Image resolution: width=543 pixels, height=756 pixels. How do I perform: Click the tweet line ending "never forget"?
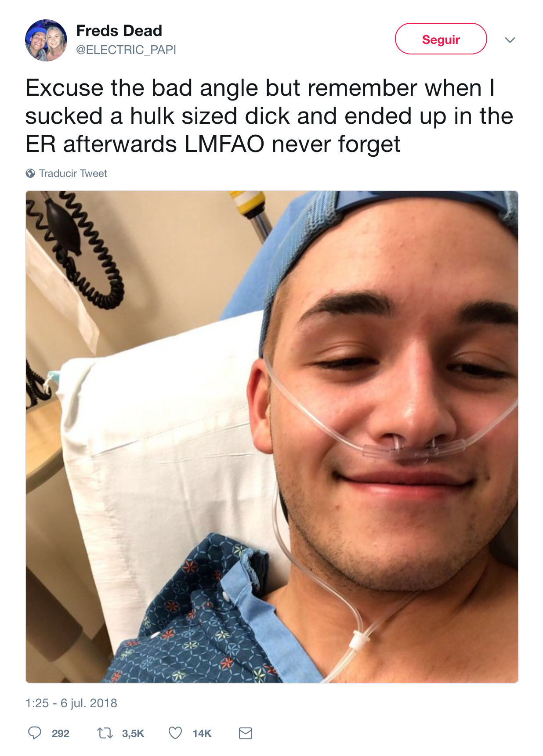pos(213,144)
